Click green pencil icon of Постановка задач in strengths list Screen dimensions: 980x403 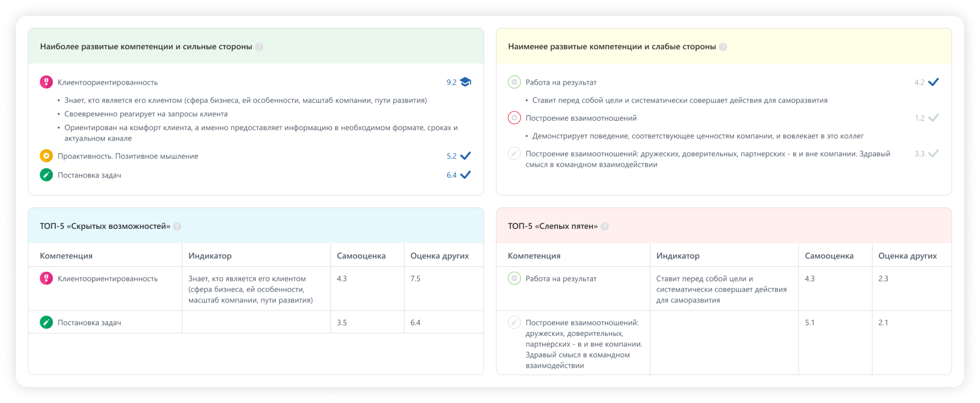coord(47,175)
